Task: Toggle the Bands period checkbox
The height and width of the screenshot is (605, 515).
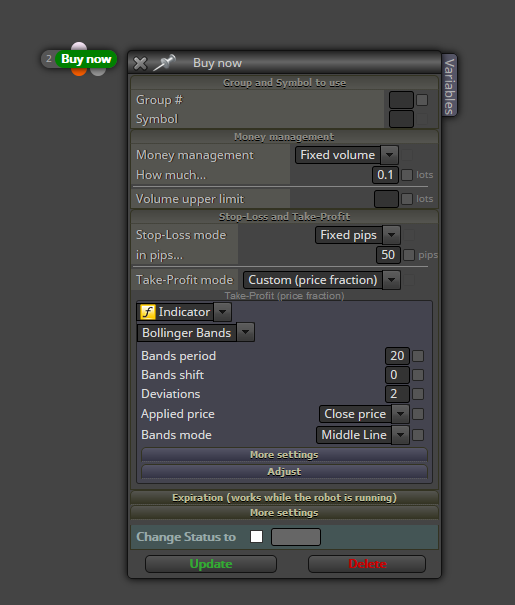Action: coord(418,356)
